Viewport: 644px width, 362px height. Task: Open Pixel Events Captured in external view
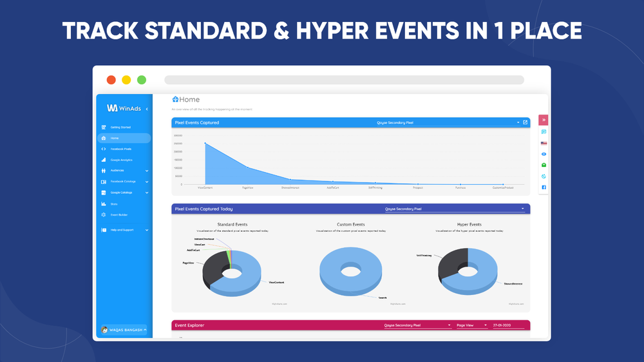tap(525, 122)
